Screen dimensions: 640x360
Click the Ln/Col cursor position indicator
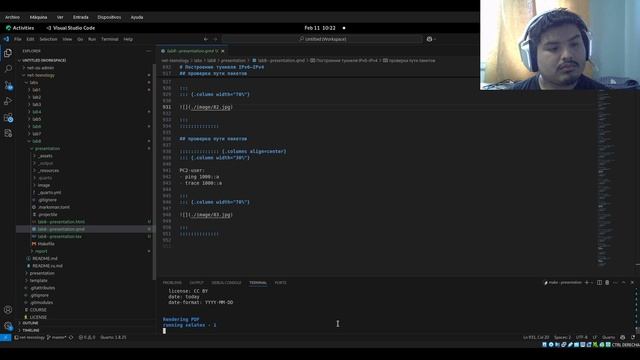(536, 338)
